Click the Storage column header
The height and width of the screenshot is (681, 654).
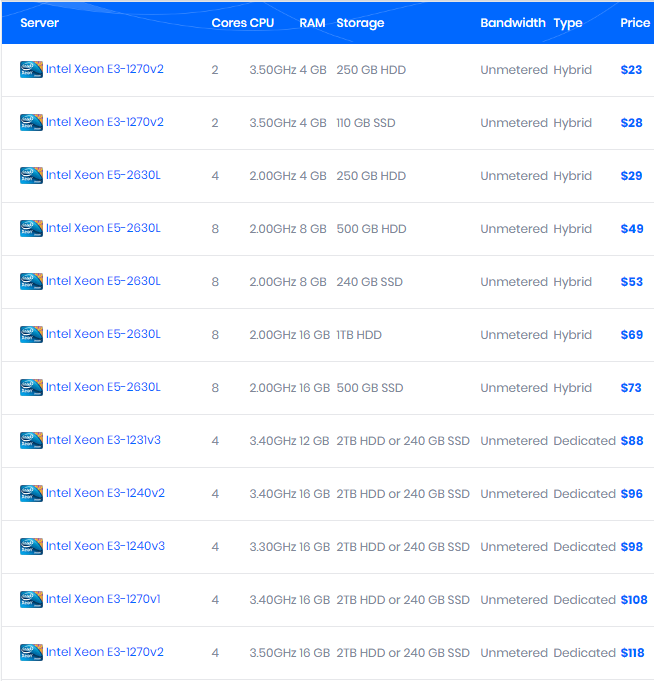(x=360, y=23)
